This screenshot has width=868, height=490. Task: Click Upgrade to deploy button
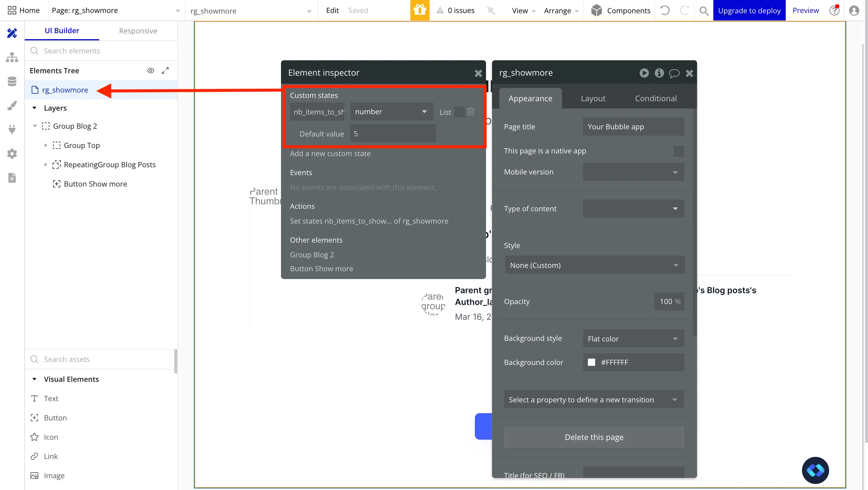(749, 11)
